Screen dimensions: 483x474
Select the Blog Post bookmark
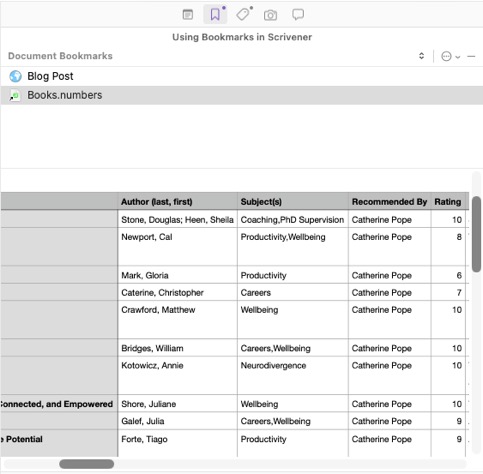pos(241,76)
